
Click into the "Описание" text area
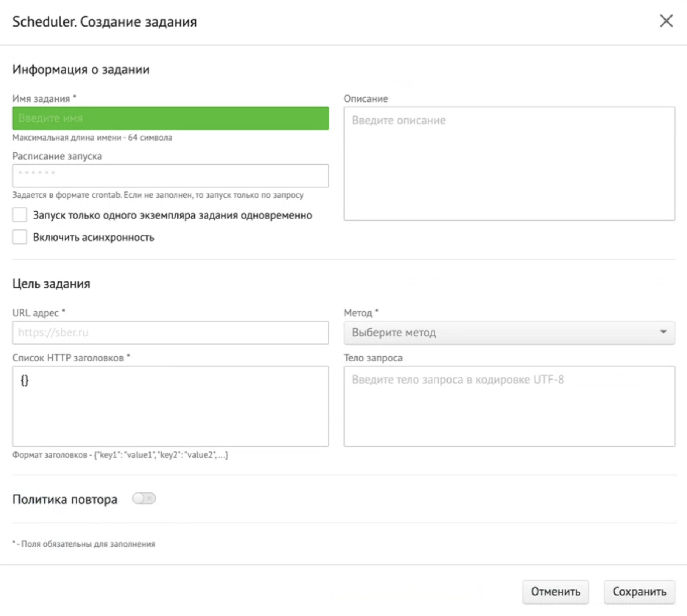pos(509,163)
